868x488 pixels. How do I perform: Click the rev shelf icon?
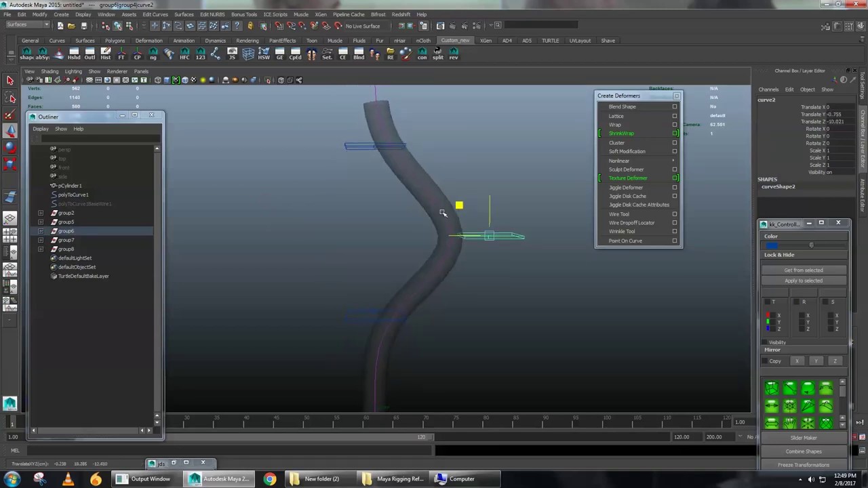pos(454,54)
